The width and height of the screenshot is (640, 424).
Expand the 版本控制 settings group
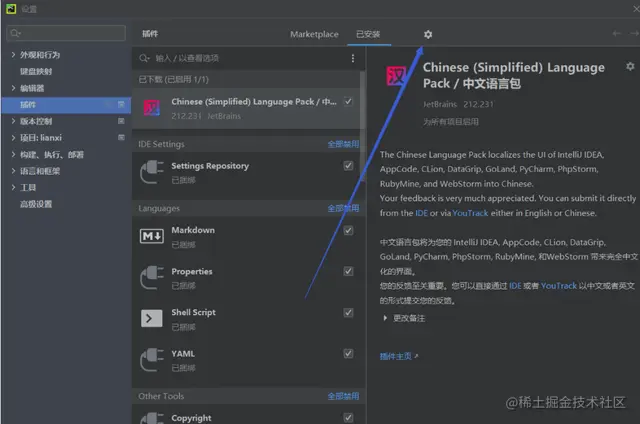(x=13, y=121)
